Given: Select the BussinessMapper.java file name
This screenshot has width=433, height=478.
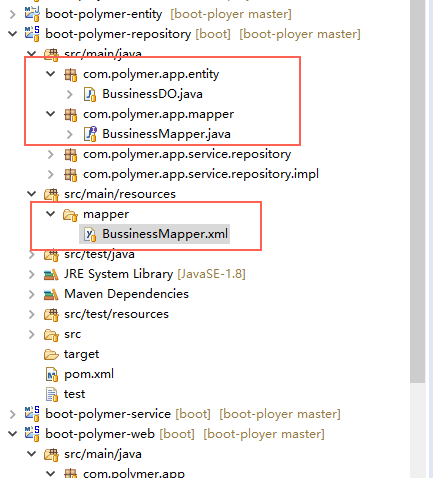Looking at the screenshot, I should click(x=166, y=134).
